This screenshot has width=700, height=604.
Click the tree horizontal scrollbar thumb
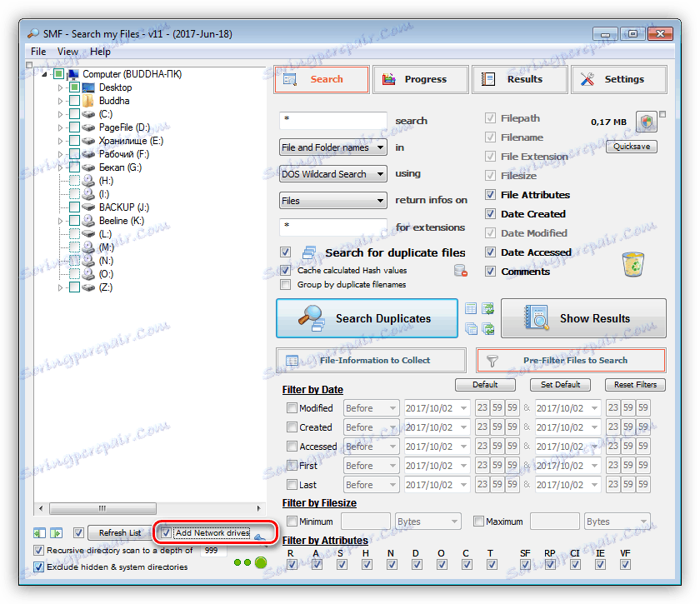point(102,508)
